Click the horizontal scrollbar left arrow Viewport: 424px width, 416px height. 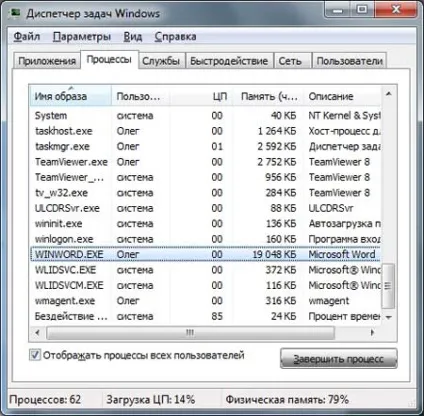tap(38, 332)
